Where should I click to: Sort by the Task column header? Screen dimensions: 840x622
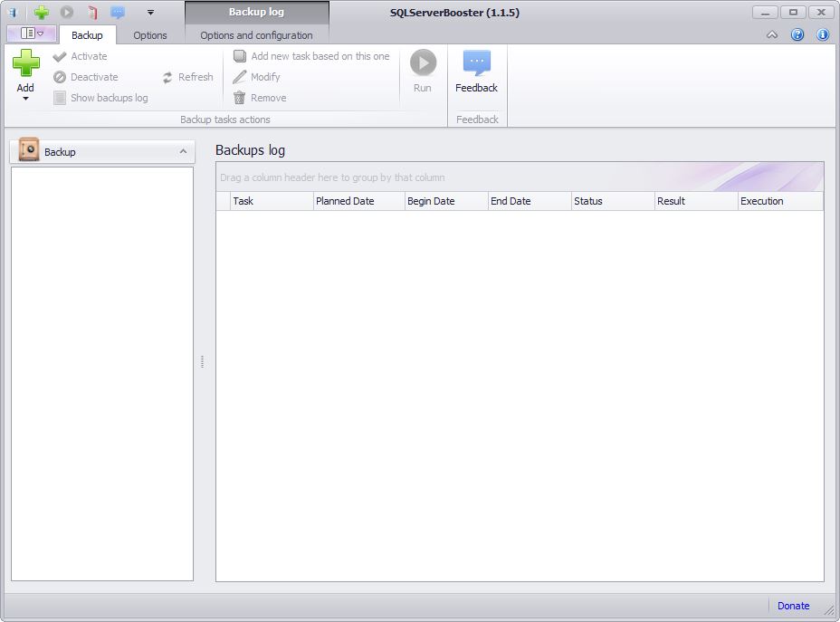tap(272, 201)
